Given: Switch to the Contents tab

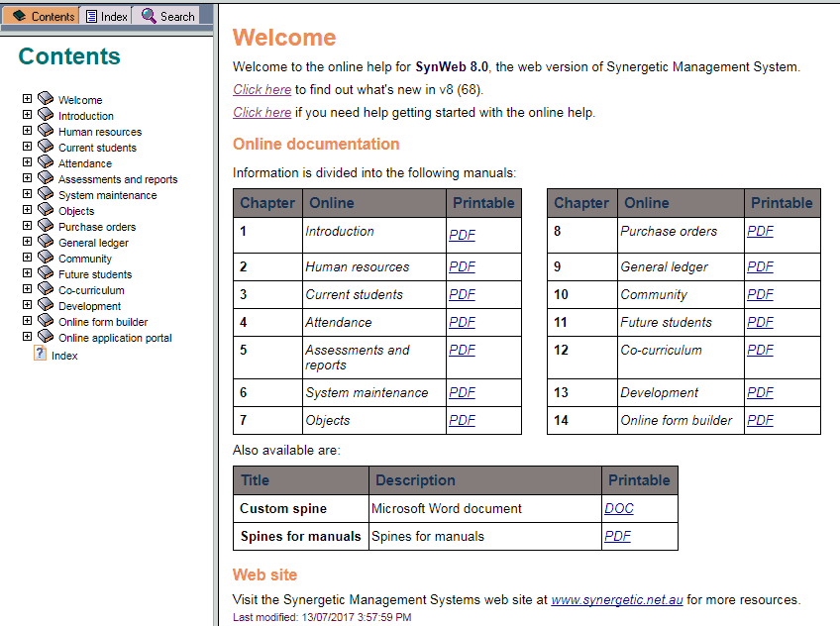Looking at the screenshot, I should point(42,16).
